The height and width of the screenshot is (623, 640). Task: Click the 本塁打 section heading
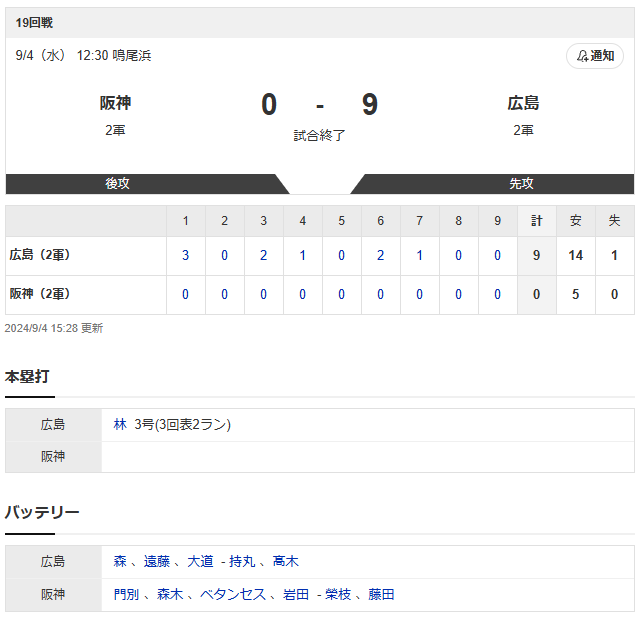coord(27,376)
